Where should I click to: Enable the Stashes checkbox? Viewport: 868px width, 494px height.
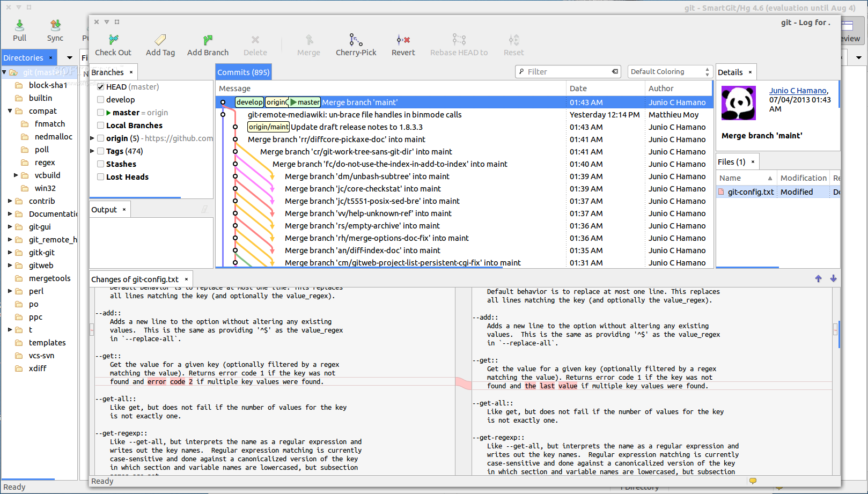coord(100,164)
